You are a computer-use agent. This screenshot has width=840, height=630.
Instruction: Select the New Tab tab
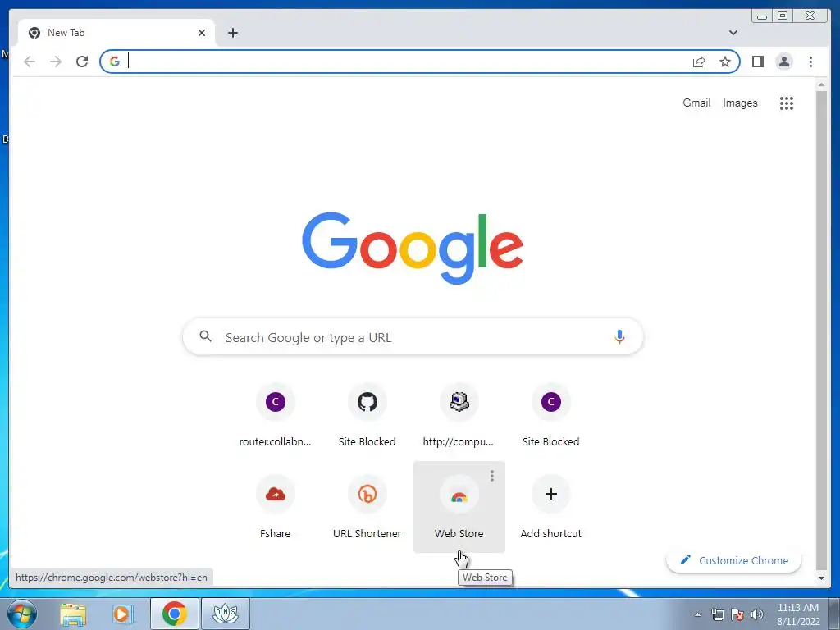(x=116, y=33)
